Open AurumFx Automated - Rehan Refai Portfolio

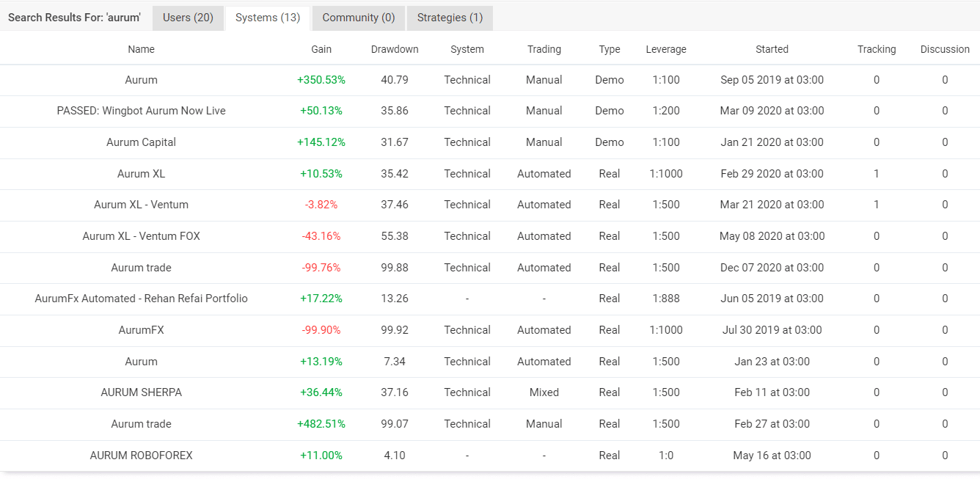[142, 299]
